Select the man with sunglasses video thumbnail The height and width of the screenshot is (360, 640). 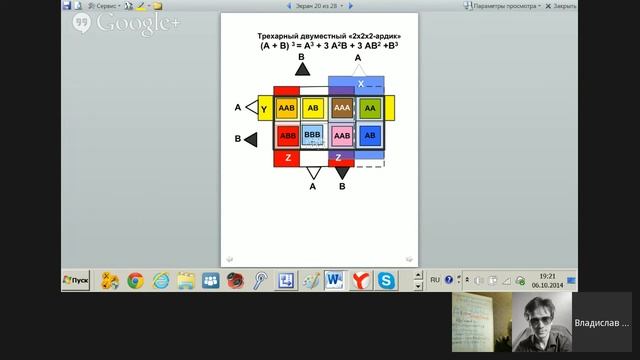pyautogui.click(x=542, y=322)
